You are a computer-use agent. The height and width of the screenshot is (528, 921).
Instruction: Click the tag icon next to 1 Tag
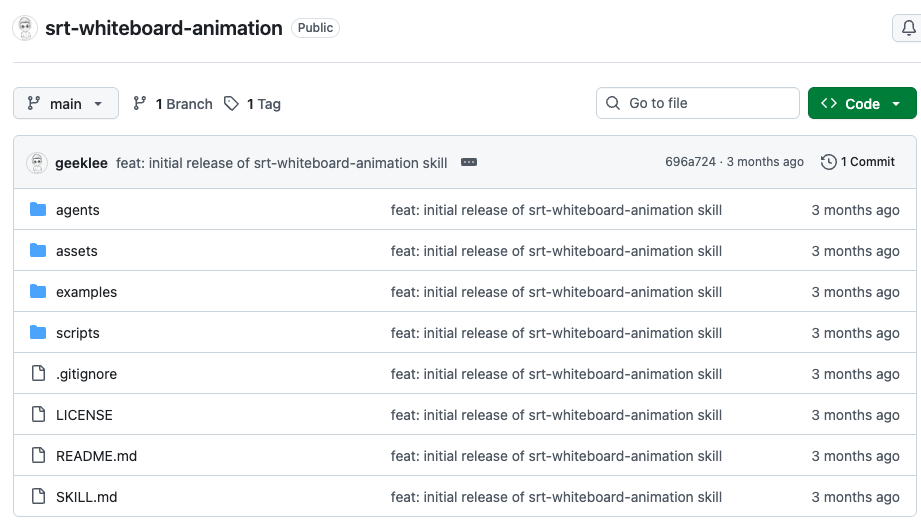click(231, 104)
